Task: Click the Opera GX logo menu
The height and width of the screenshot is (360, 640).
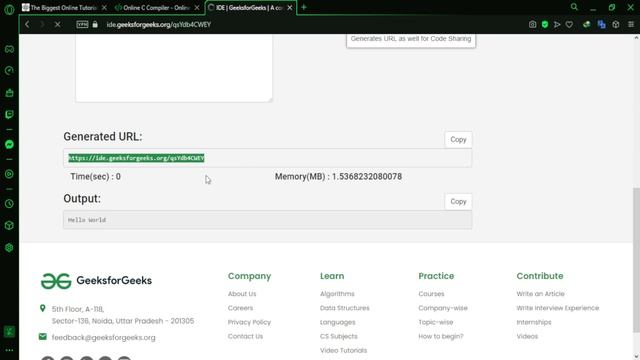Action: click(x=9, y=9)
